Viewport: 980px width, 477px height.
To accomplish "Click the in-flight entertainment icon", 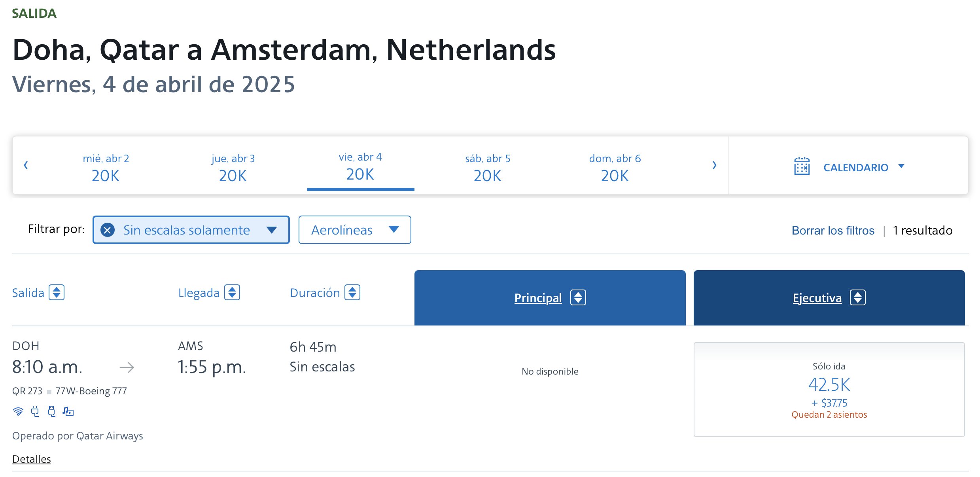I will [68, 411].
